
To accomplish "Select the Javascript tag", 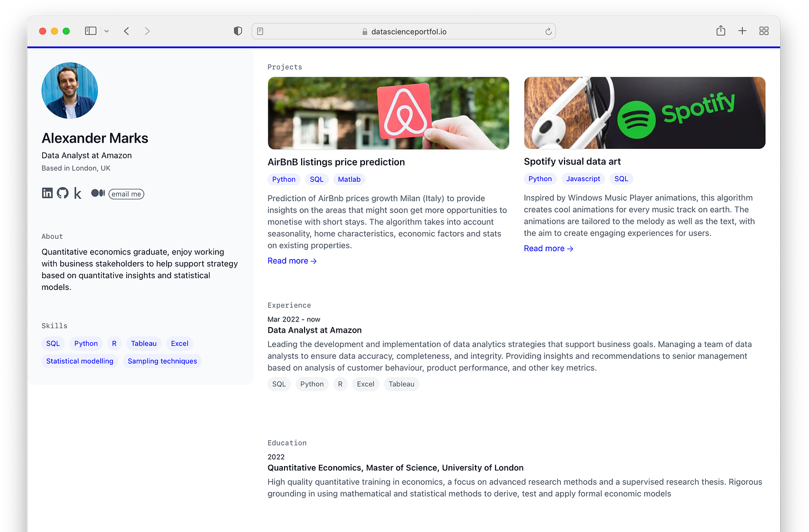I will 583,179.
